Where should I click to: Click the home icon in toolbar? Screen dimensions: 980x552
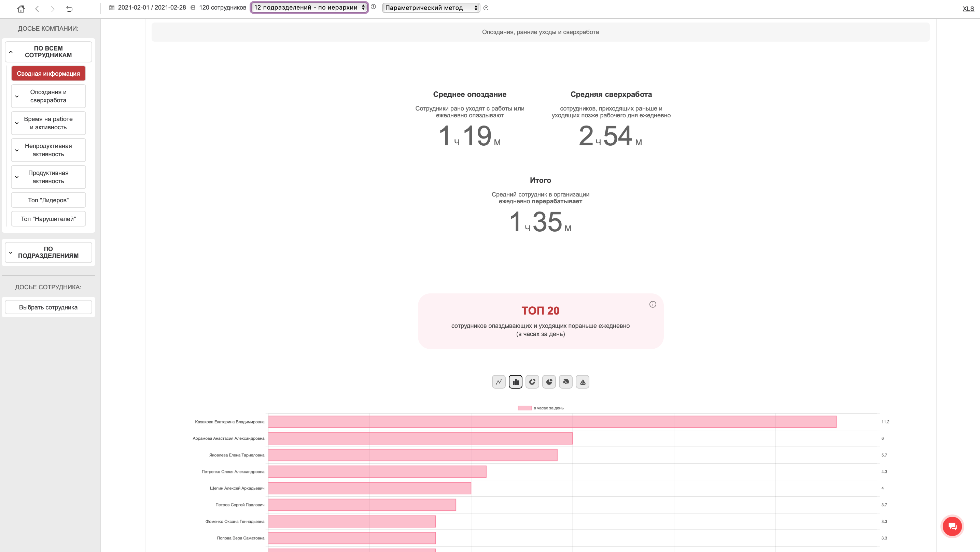(x=21, y=9)
